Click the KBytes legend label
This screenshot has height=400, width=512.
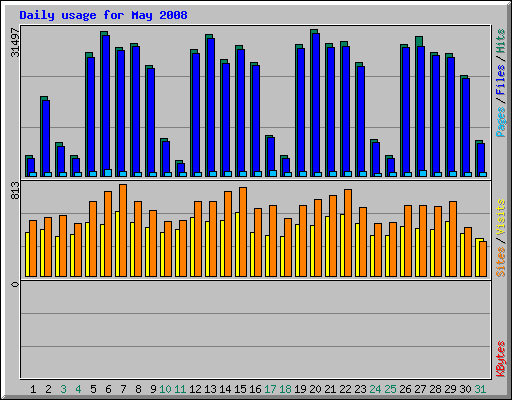pyautogui.click(x=500, y=359)
